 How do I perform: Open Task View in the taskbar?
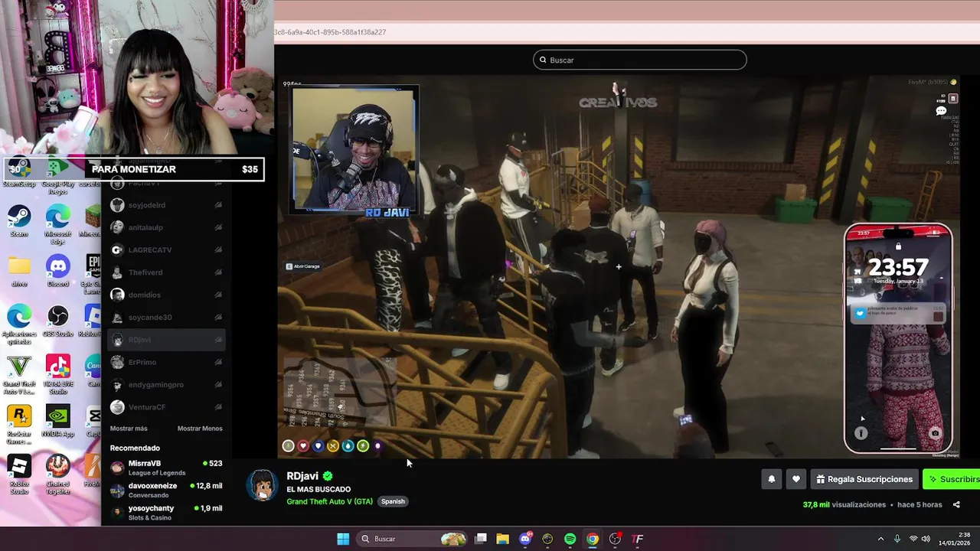(481, 539)
